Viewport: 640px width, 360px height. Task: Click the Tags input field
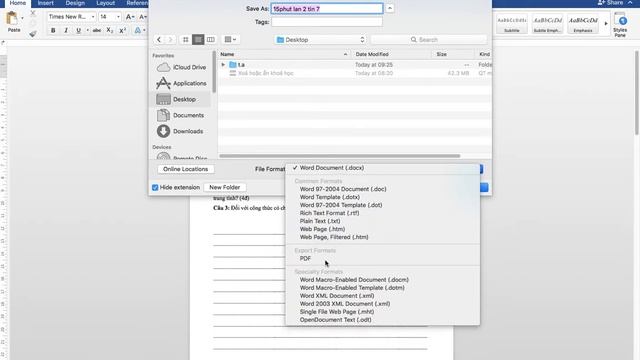click(327, 22)
